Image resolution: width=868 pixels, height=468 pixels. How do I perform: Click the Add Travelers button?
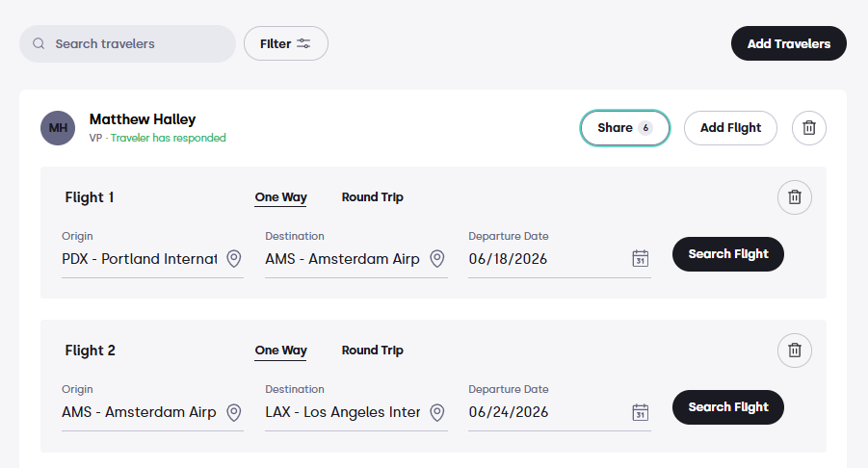pos(789,43)
